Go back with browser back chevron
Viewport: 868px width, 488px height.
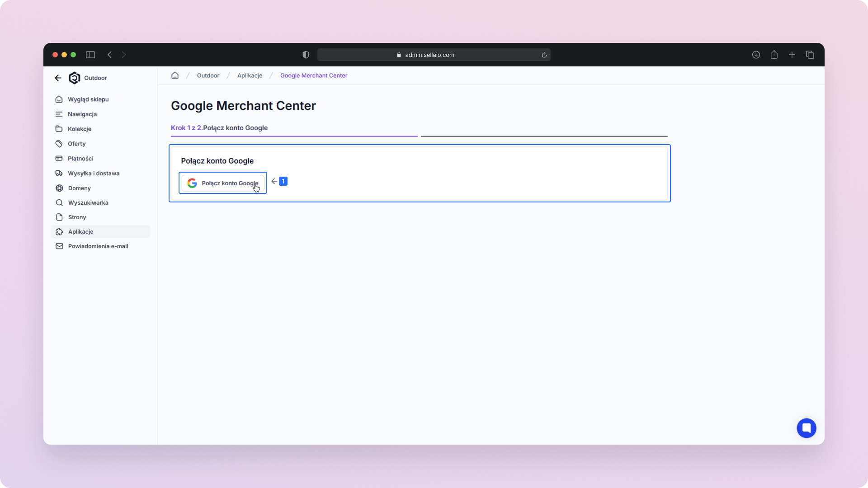[x=109, y=55]
